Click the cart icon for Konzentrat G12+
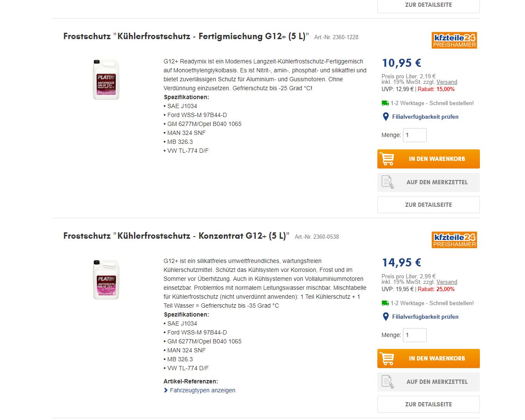Image resolution: width=525 pixels, height=420 pixels. click(x=387, y=359)
